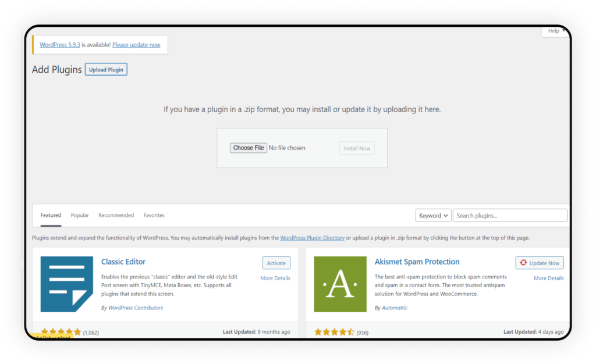Activate the Classic Editor plugin
This screenshot has height=364, width=596.
coord(276,263)
